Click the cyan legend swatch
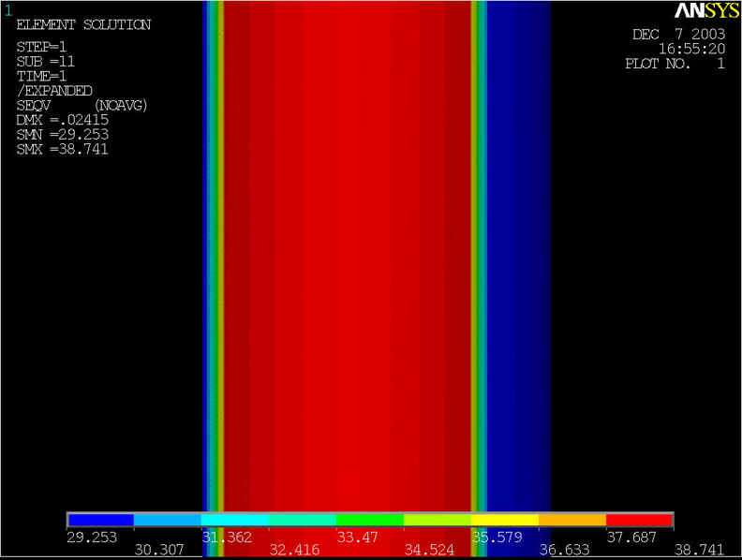The height and width of the screenshot is (560, 742). pyautogui.click(x=235, y=521)
